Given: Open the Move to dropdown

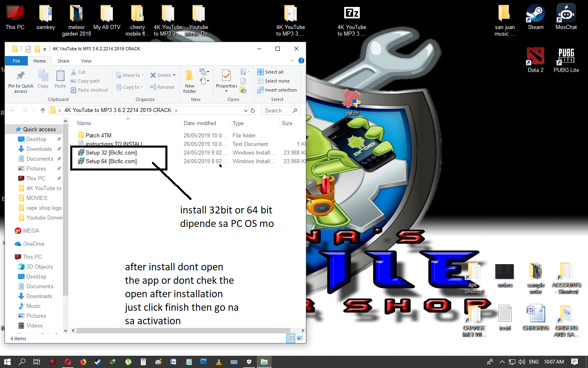Looking at the screenshot, I should pos(130,75).
